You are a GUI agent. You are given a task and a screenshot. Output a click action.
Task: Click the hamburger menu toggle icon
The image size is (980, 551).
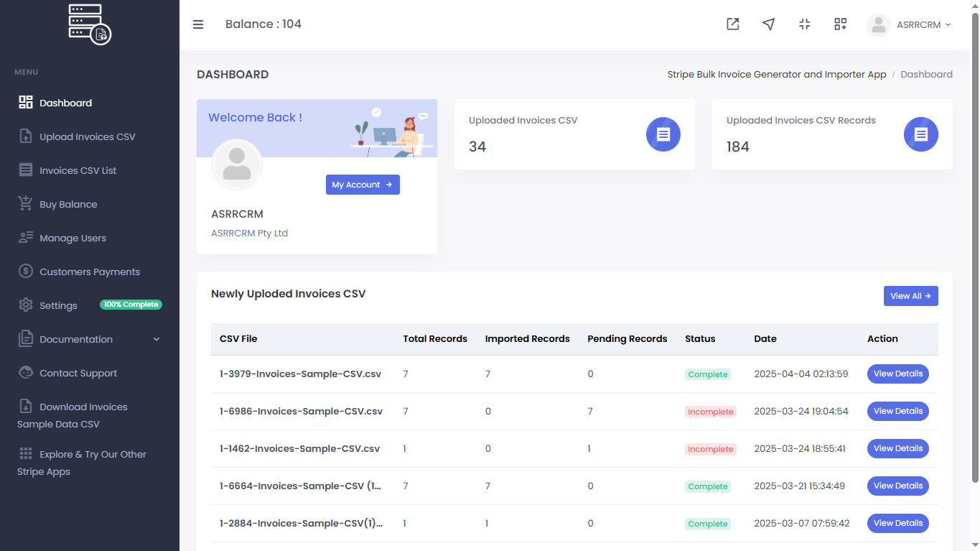coord(198,24)
